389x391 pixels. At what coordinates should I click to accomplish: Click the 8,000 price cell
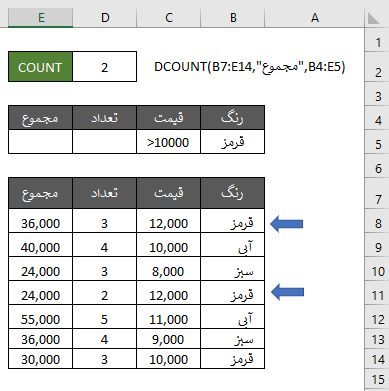169,271
